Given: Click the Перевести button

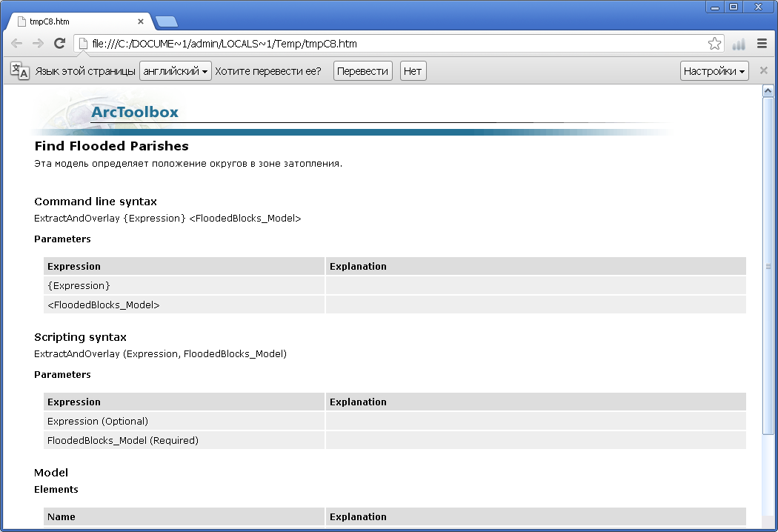Looking at the screenshot, I should click(x=363, y=71).
